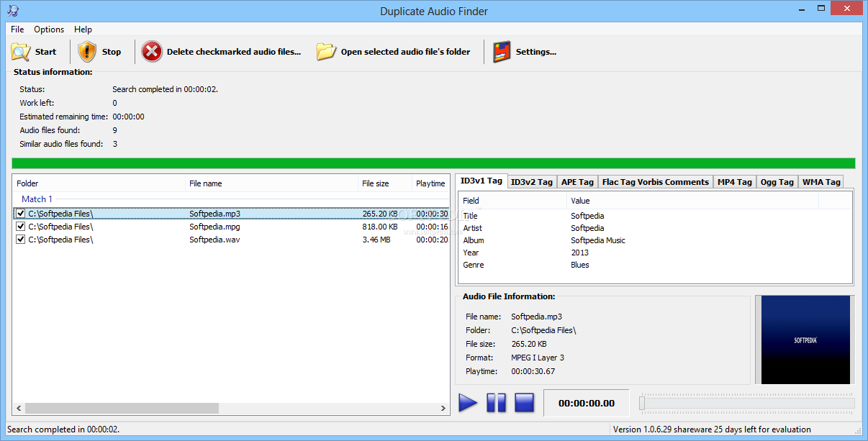Sort by File name column header

coord(271,183)
